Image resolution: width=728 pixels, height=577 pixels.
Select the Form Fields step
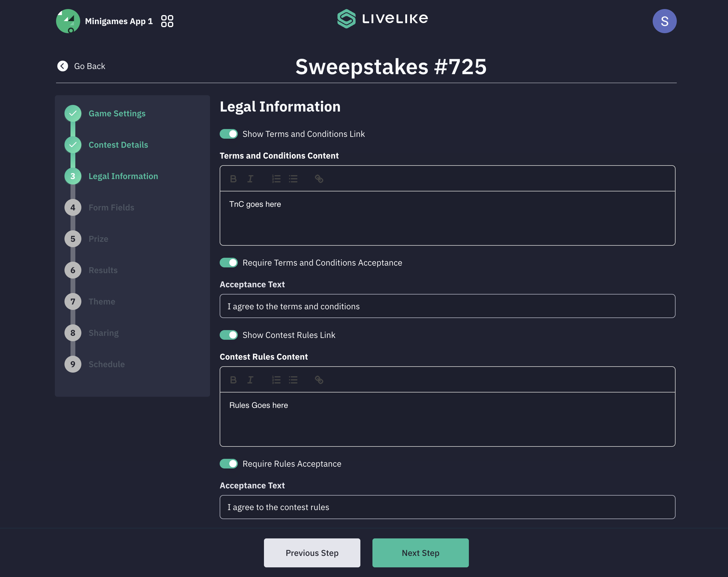pyautogui.click(x=111, y=207)
